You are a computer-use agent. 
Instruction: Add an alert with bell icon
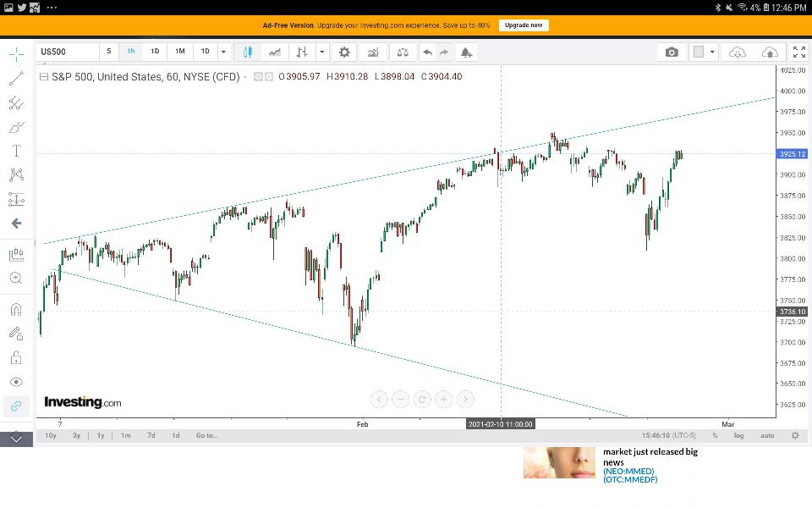tap(466, 52)
